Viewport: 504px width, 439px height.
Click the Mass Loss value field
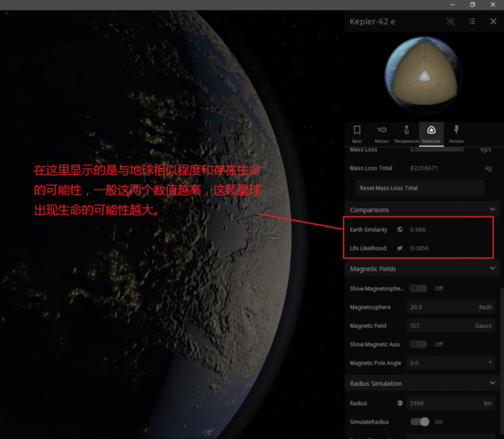(437, 150)
